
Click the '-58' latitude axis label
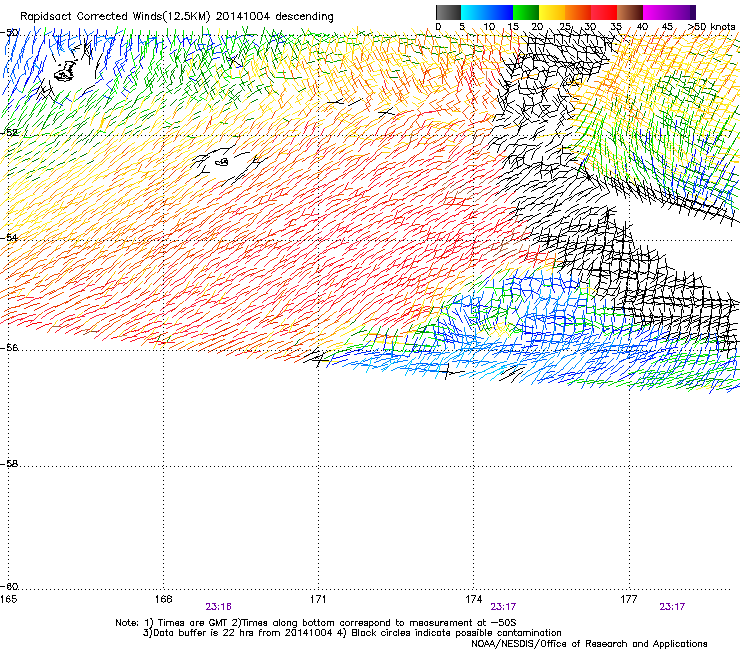pos(9,464)
